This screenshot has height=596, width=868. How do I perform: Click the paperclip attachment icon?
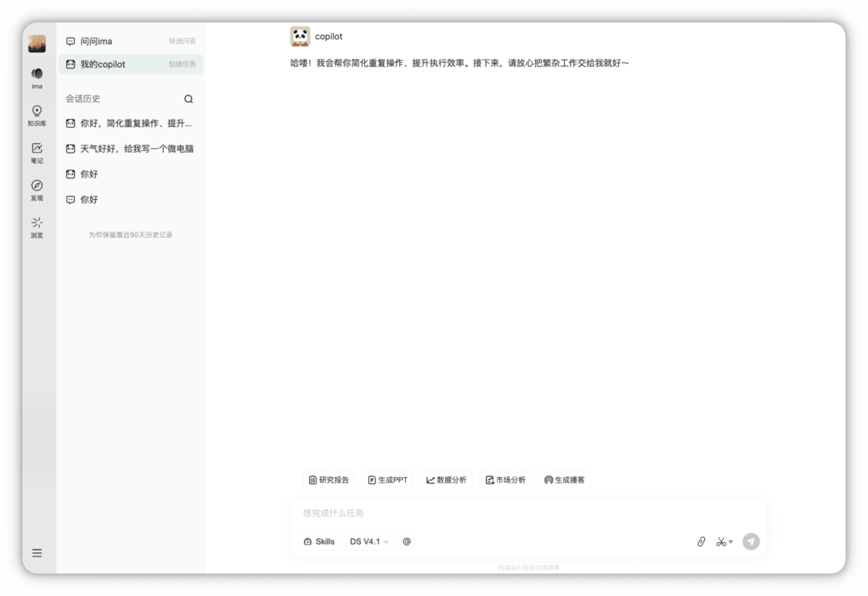701,541
